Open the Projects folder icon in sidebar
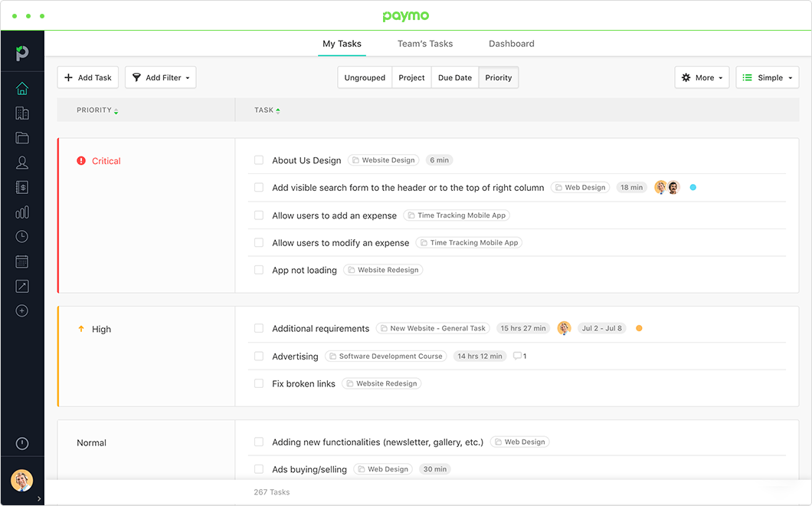The width and height of the screenshot is (812, 506). coord(22,137)
